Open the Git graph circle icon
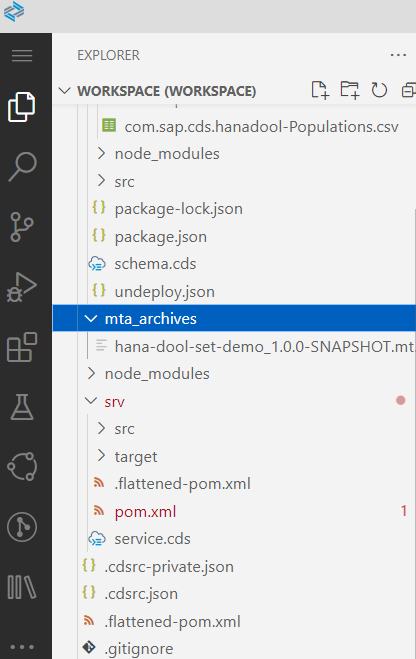The image size is (416, 659). point(22,527)
